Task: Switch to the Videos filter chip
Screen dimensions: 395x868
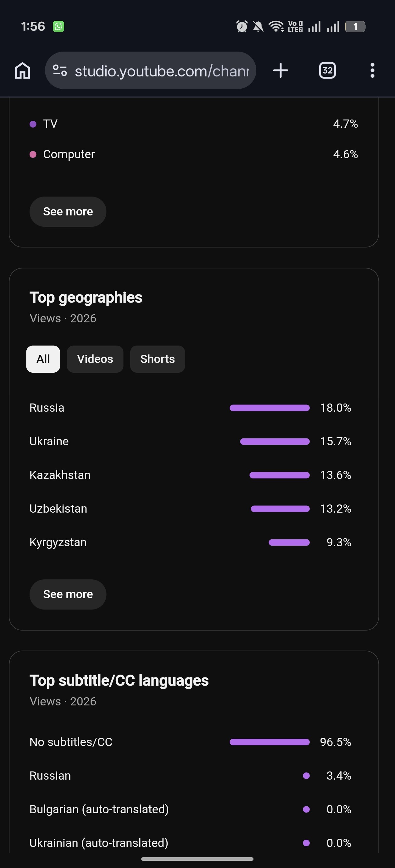Action: point(95,359)
